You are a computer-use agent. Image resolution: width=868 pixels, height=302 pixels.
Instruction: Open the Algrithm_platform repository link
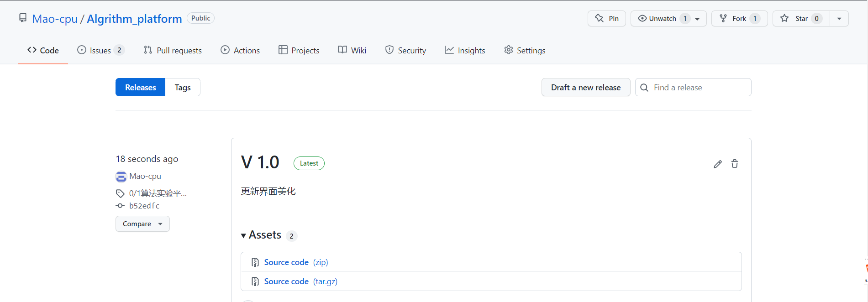coord(134,19)
